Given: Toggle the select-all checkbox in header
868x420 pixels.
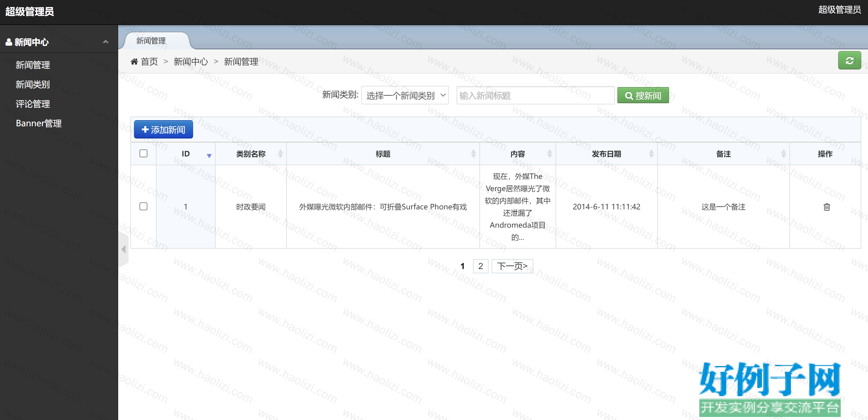Looking at the screenshot, I should click(x=143, y=154).
